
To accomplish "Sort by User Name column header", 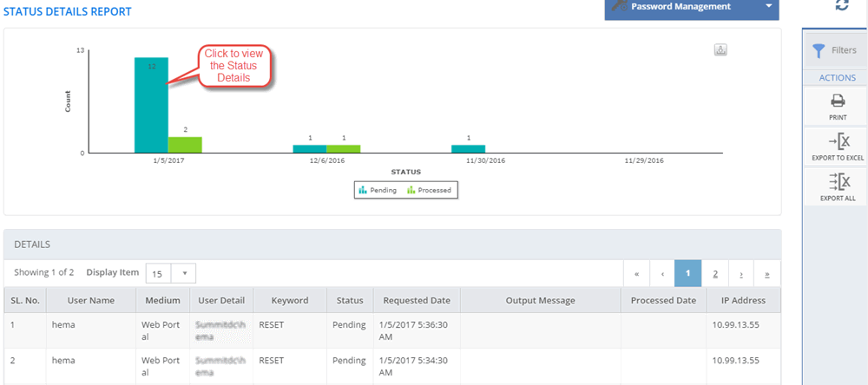I will pyautogui.click(x=91, y=300).
